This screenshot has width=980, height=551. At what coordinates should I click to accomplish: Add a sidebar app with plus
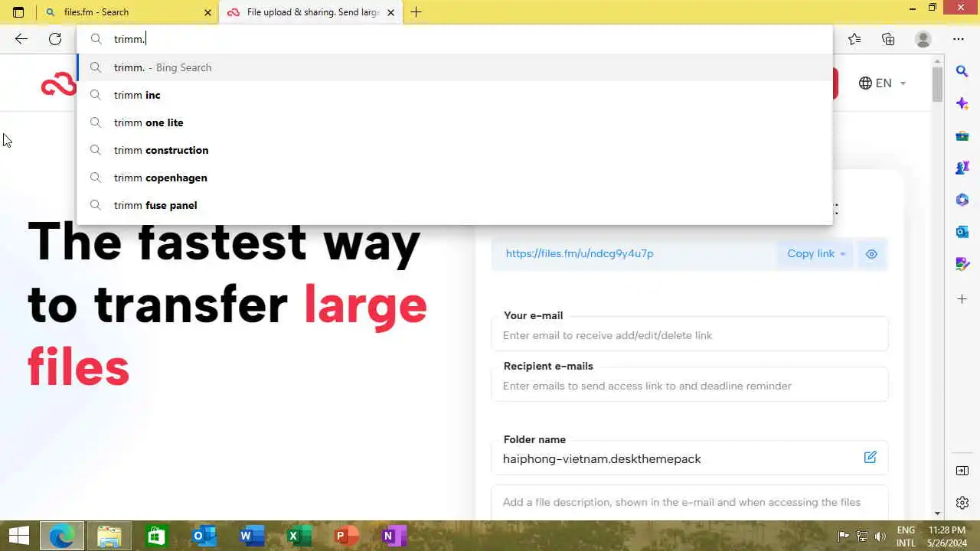pos(962,298)
